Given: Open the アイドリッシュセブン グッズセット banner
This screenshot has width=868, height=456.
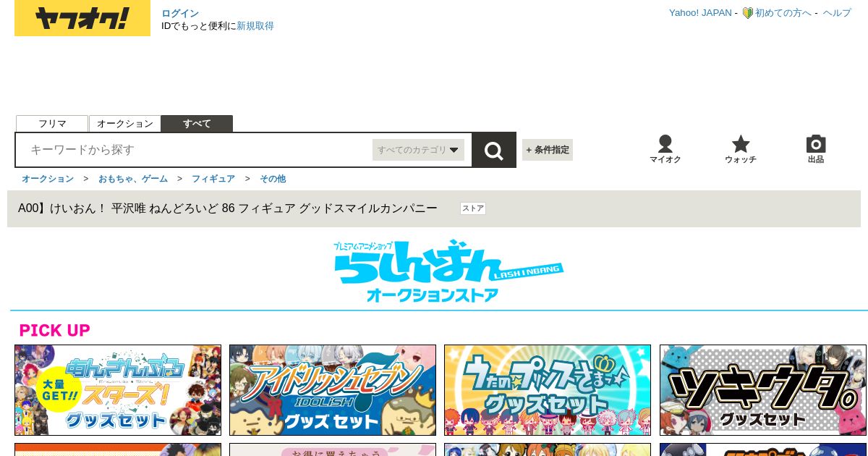Looking at the screenshot, I should pyautogui.click(x=333, y=390).
